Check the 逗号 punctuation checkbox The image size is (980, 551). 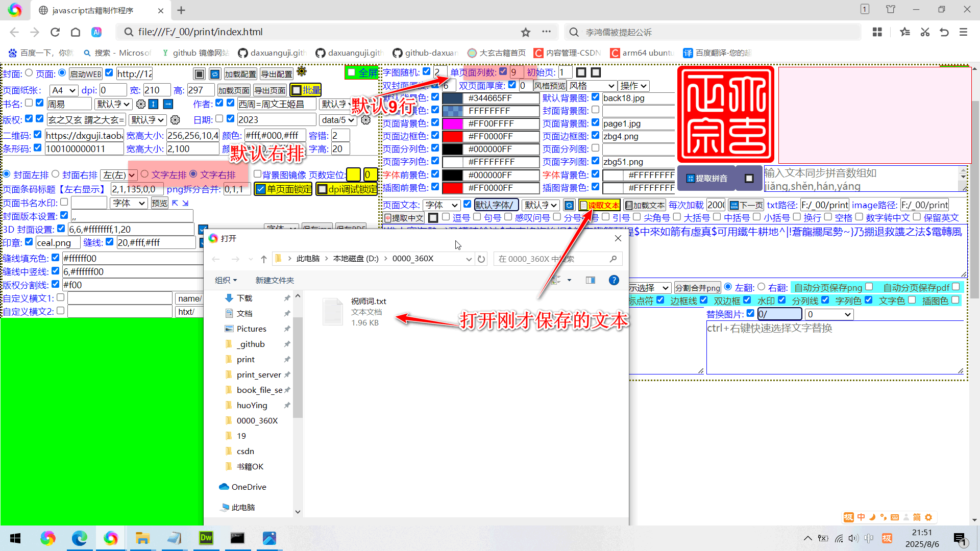click(447, 217)
